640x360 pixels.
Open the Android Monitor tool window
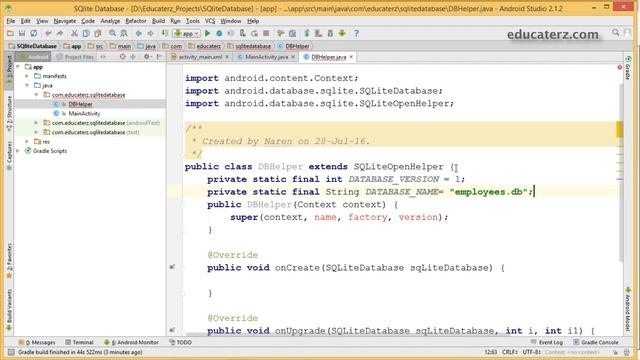pyautogui.click(x=131, y=342)
